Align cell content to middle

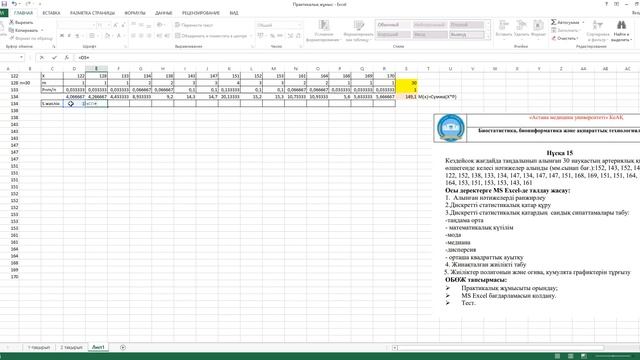click(141, 25)
